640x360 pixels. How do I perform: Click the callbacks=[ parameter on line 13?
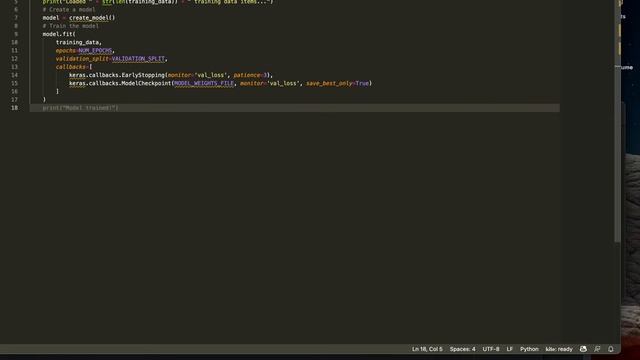click(x=74, y=67)
